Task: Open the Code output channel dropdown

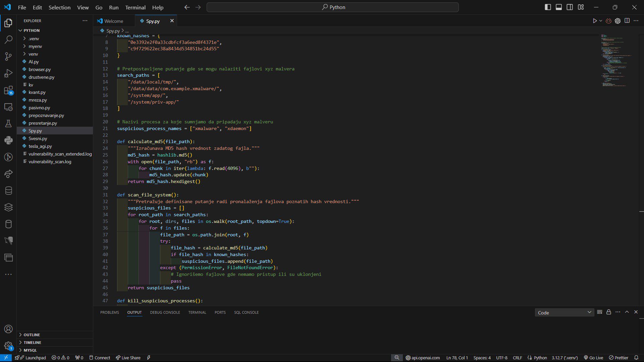Action: point(564,312)
